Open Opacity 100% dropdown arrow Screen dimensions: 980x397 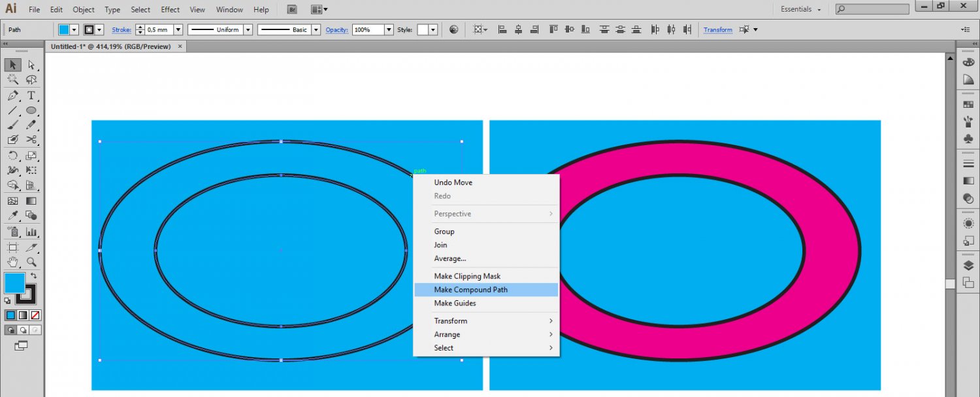pos(389,29)
